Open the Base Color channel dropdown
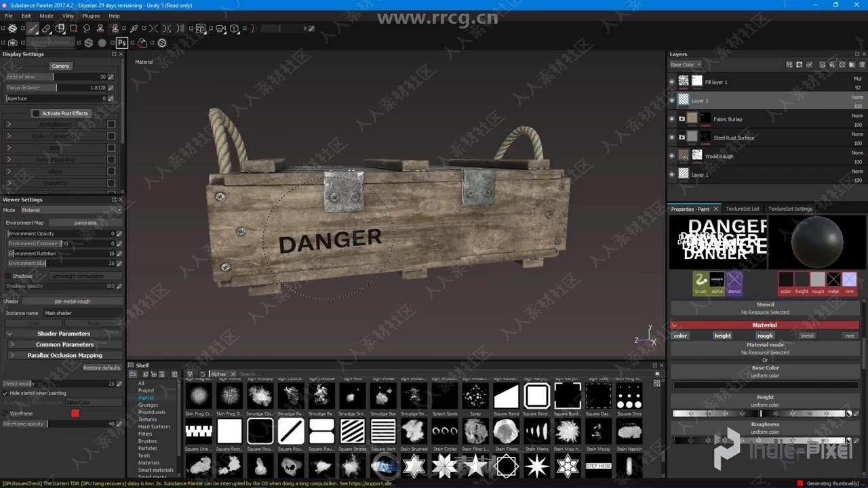 (x=686, y=65)
